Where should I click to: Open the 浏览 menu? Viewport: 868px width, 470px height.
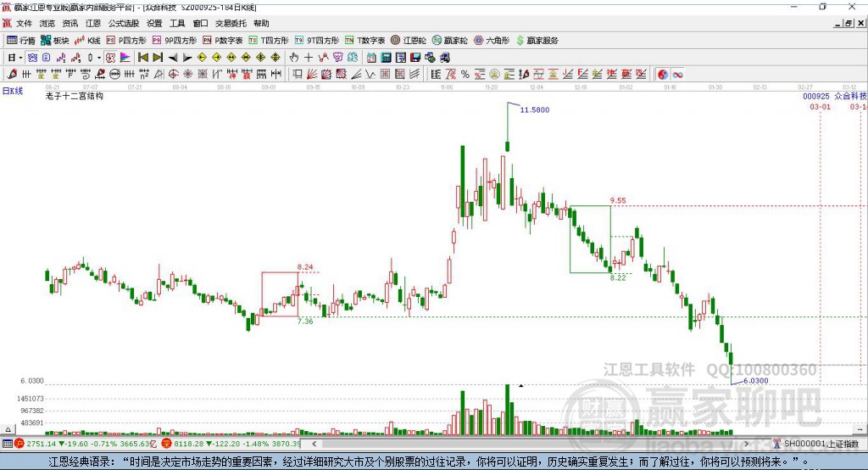click(x=47, y=23)
